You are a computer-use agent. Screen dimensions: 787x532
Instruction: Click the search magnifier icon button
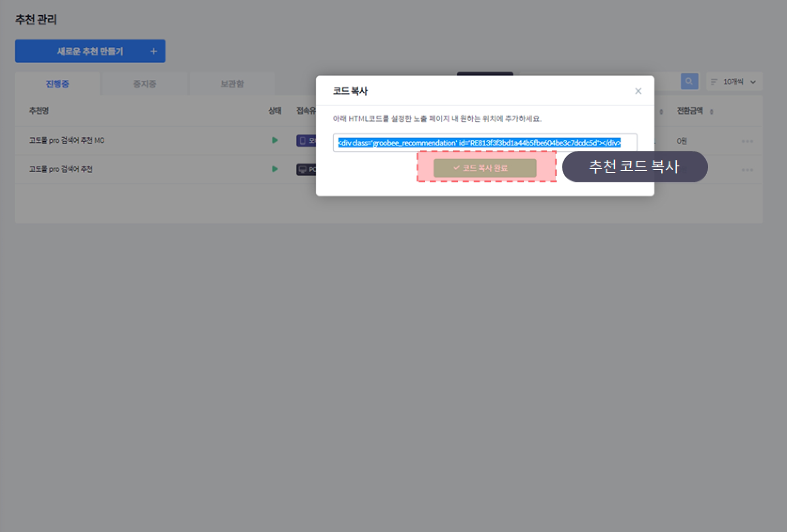pos(689,81)
